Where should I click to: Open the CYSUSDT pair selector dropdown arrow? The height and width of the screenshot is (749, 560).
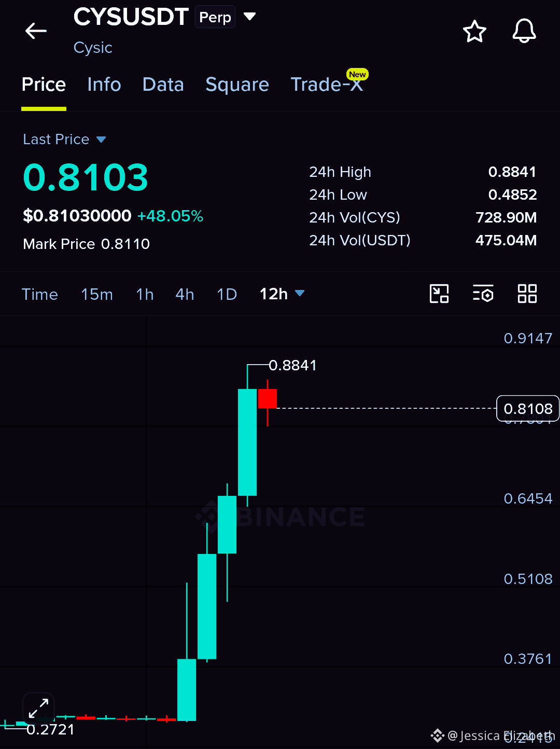[x=250, y=17]
